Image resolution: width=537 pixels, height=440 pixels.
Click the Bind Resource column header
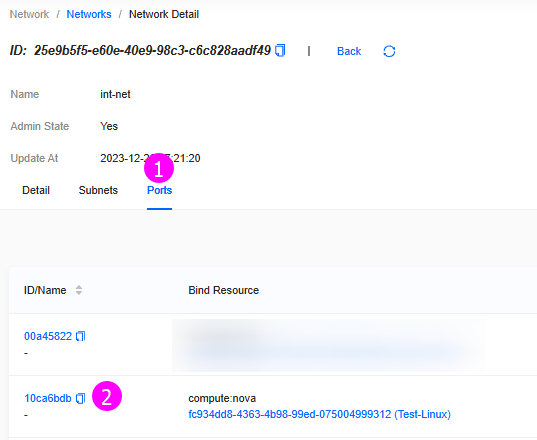point(224,290)
